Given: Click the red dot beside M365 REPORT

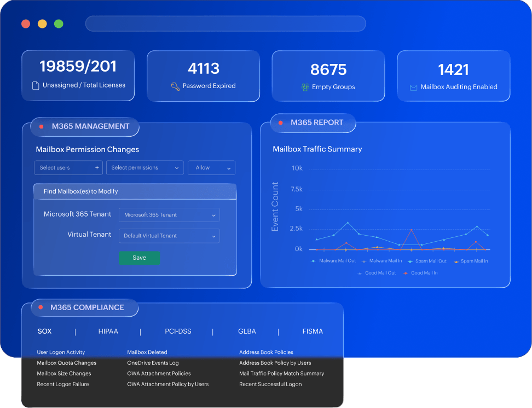Looking at the screenshot, I should point(281,123).
